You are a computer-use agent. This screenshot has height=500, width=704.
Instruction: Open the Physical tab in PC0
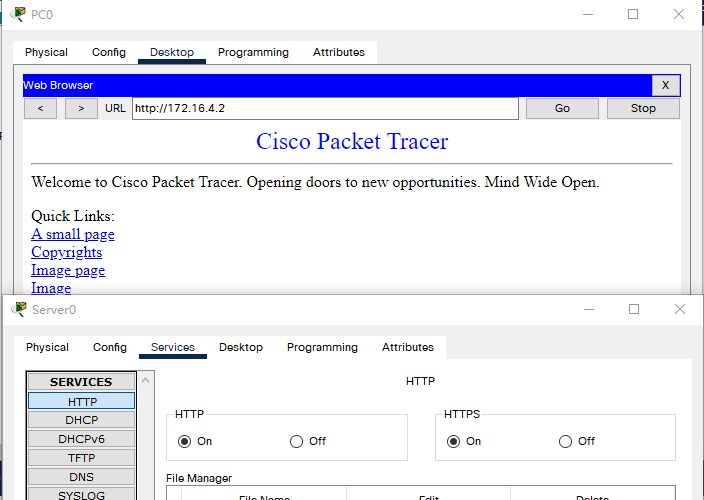46,53
